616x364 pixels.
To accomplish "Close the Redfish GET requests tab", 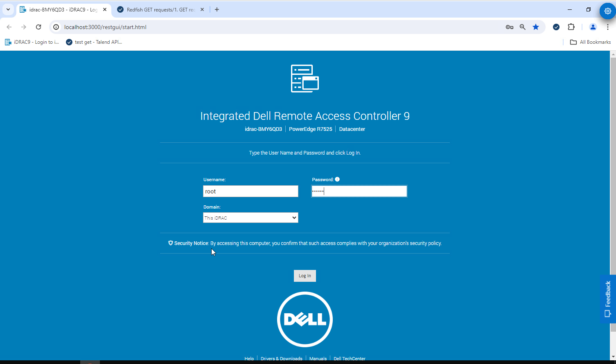I will pos(202,9).
